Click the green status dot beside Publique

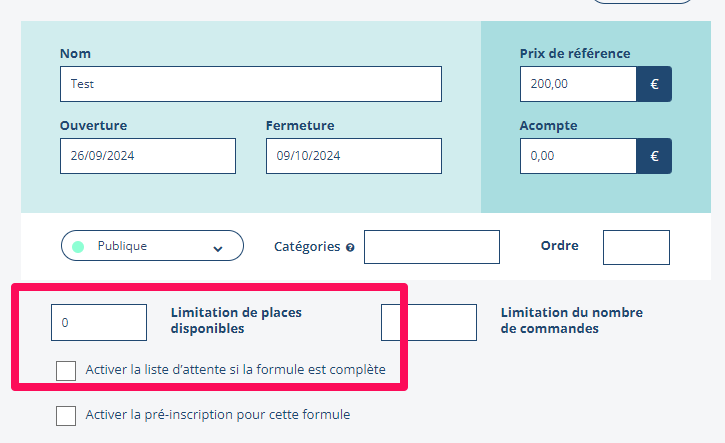coord(78,246)
